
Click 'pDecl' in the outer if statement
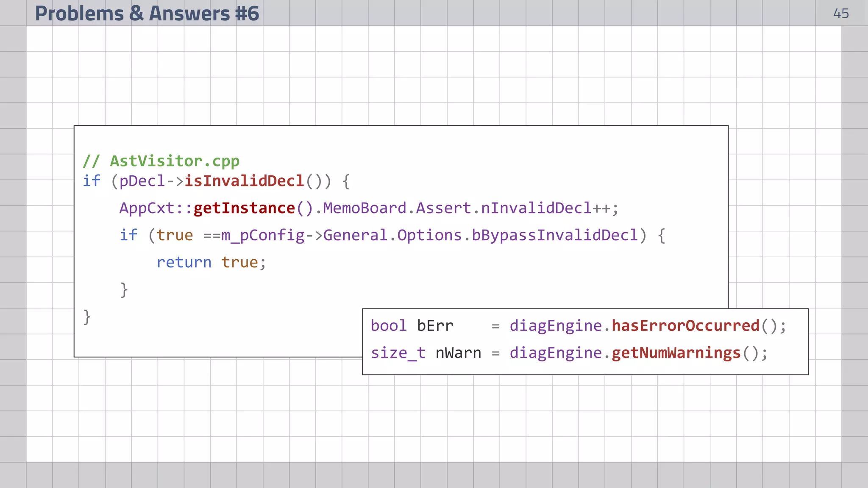pos(142,181)
